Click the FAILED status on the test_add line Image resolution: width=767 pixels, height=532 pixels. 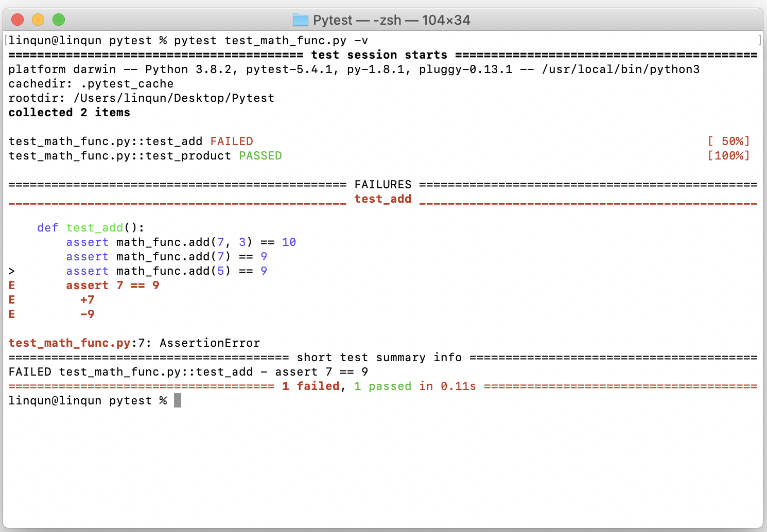232,141
